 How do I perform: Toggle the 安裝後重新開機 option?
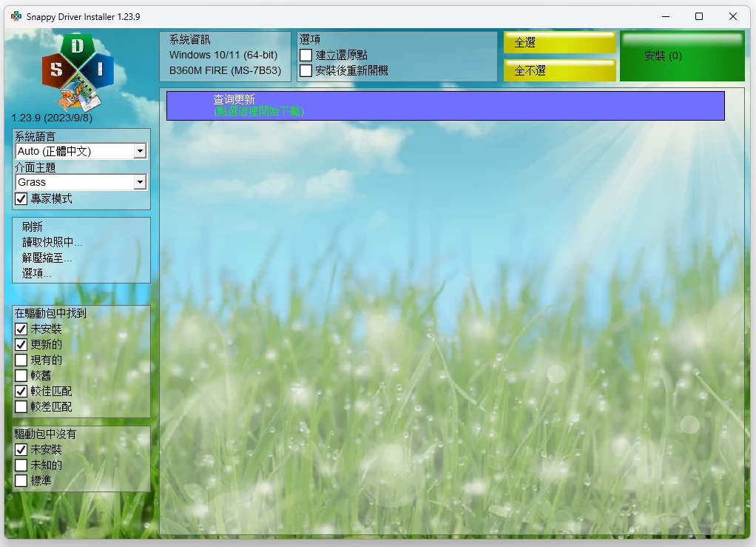tap(306, 71)
